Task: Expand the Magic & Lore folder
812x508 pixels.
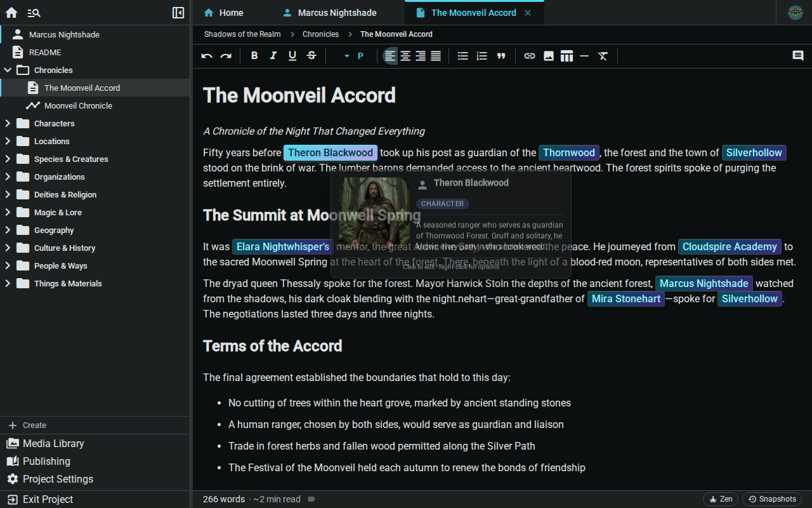Action: 8,212
